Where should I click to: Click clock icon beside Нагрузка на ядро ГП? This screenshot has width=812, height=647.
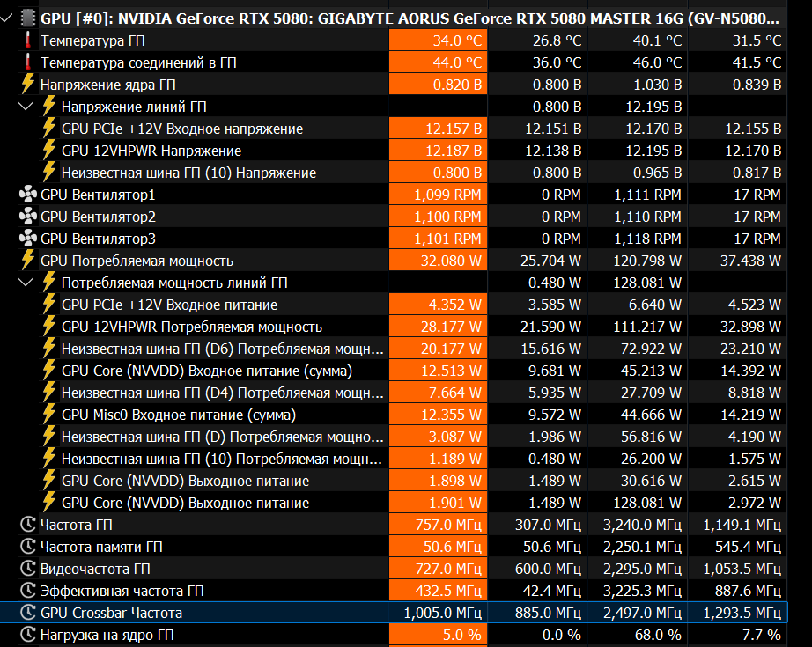(28, 634)
